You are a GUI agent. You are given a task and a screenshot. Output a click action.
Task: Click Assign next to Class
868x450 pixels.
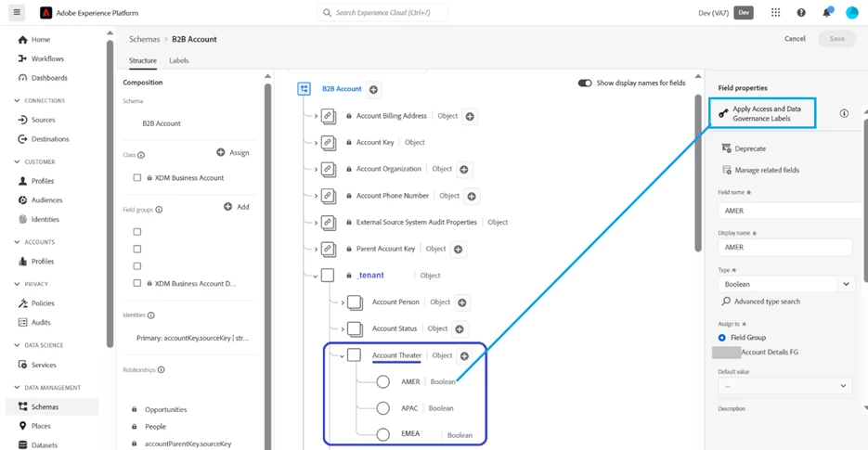click(233, 153)
